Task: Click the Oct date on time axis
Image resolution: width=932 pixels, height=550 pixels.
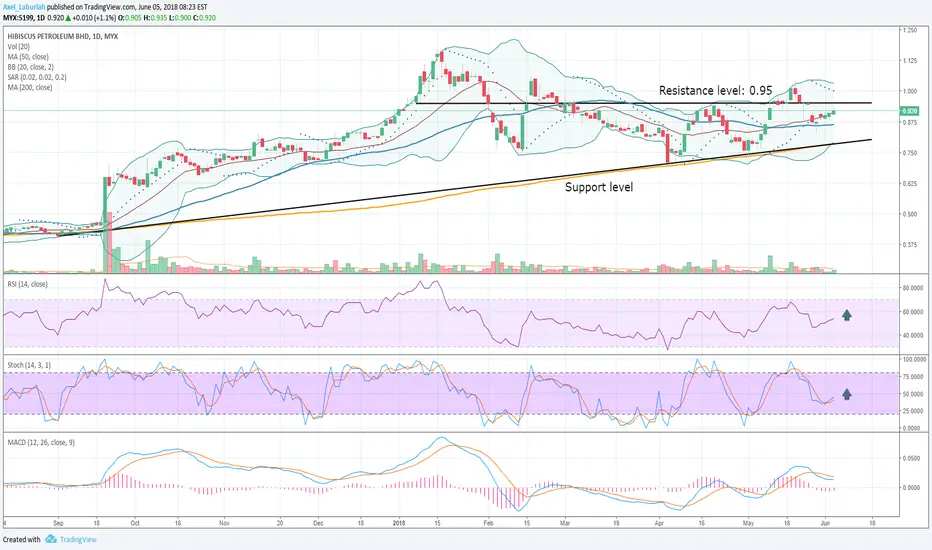Action: pos(135,523)
